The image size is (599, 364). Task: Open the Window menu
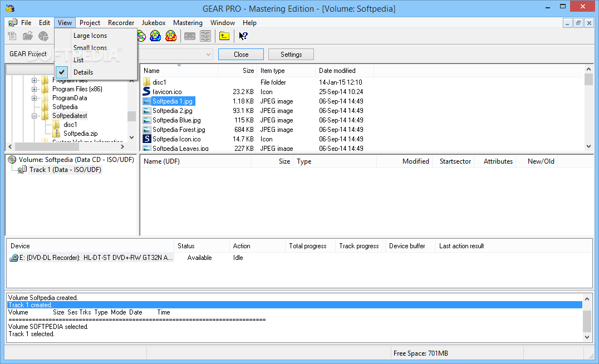(x=222, y=22)
